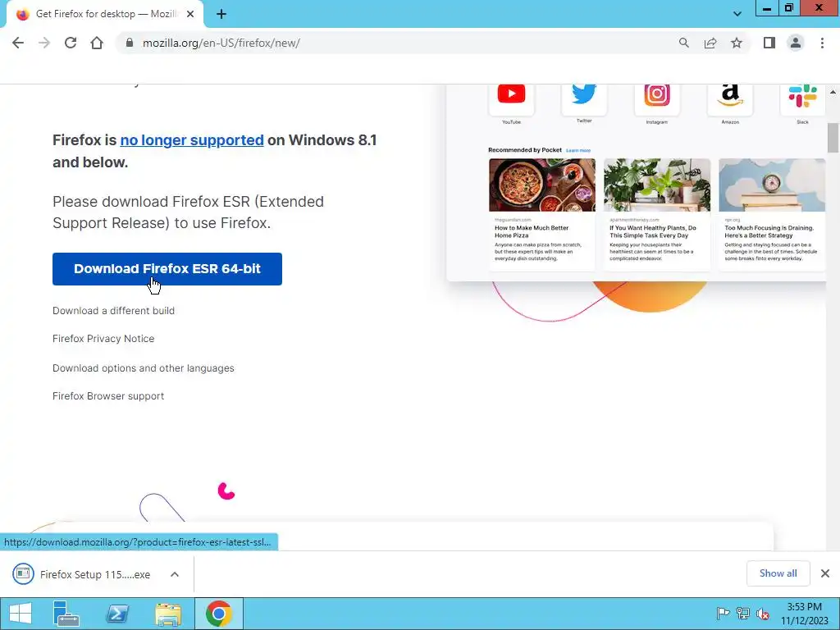
Task: Expand the Firefox Setup download options chevron
Action: click(175, 574)
